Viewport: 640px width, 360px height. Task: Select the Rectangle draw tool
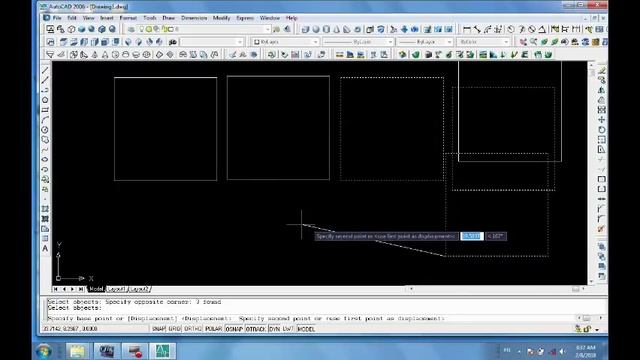coord(45,110)
